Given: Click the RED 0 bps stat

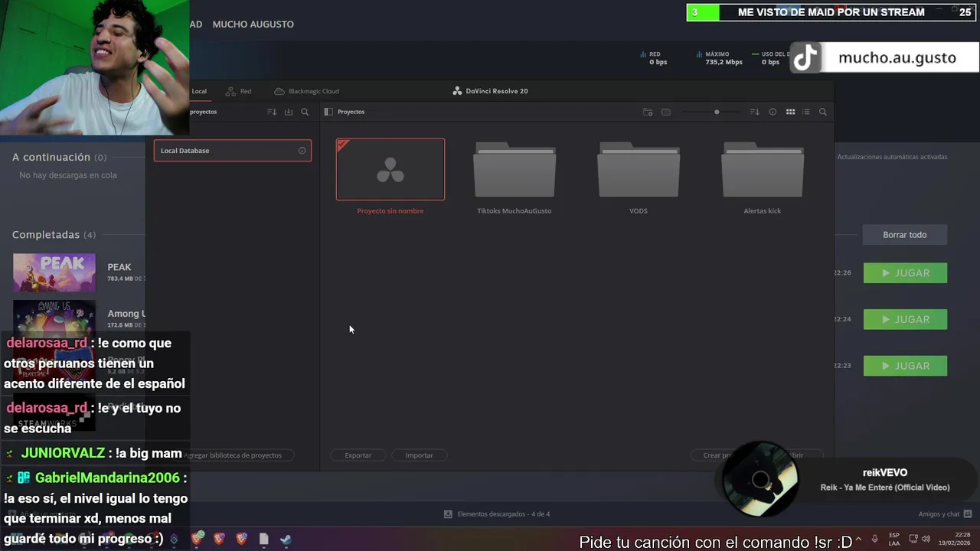Looking at the screenshot, I should [655, 58].
